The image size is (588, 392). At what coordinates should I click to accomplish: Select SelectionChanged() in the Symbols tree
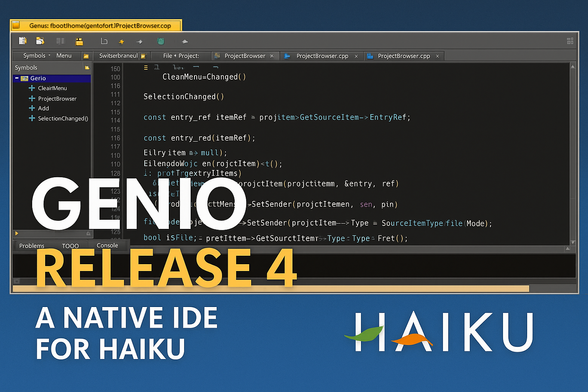63,119
